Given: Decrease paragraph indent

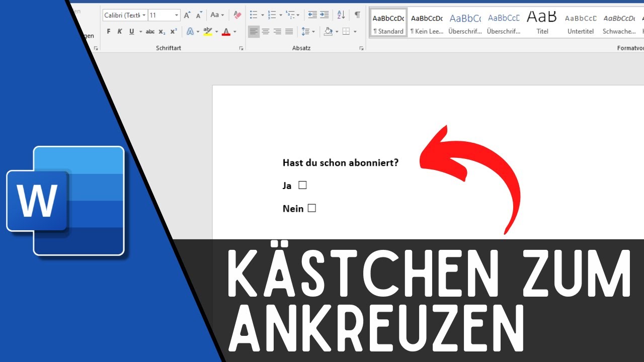Looking at the screenshot, I should [312, 15].
